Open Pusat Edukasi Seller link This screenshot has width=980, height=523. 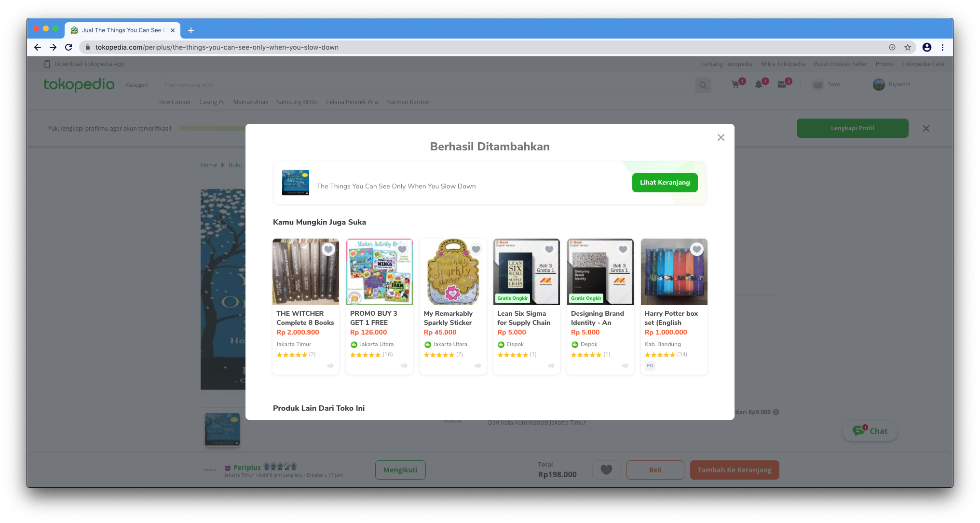840,64
